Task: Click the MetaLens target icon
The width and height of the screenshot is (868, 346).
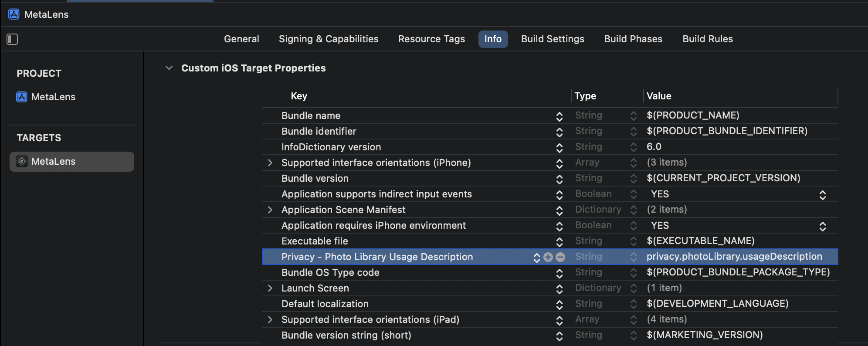Action: pos(22,162)
